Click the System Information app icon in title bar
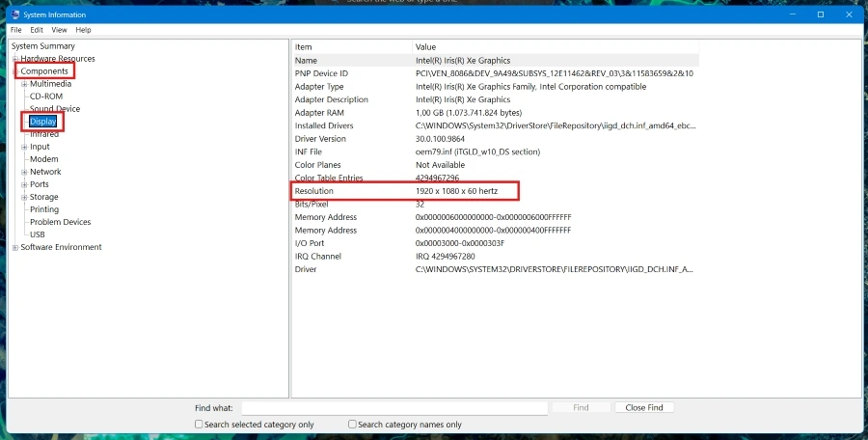868x440 pixels. coord(14,14)
